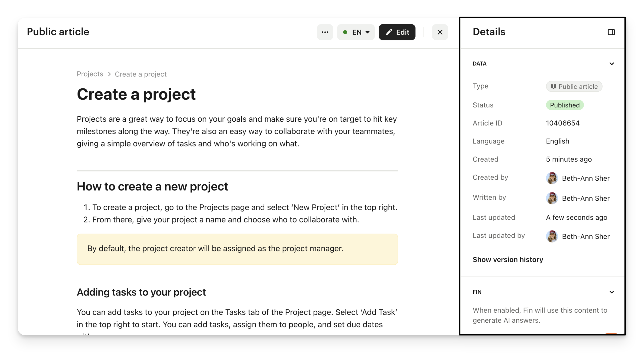Click the pencil Edit button
644x353 pixels.
click(397, 32)
